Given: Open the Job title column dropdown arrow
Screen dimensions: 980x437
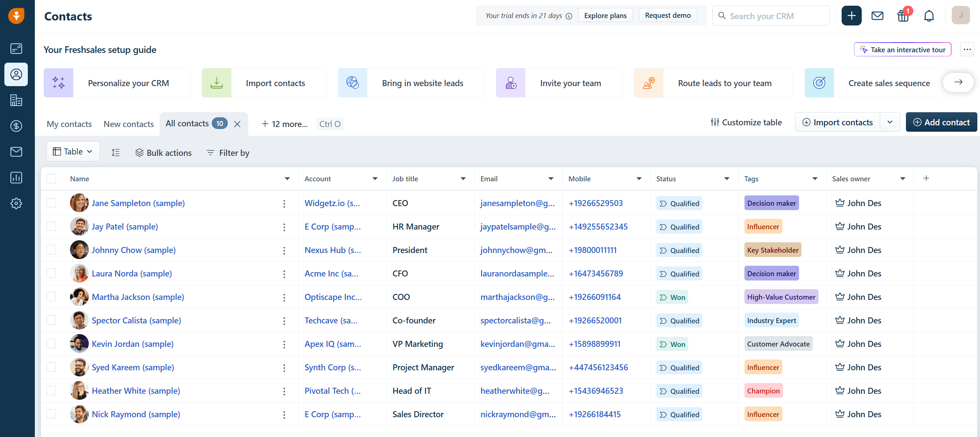Looking at the screenshot, I should [x=463, y=179].
